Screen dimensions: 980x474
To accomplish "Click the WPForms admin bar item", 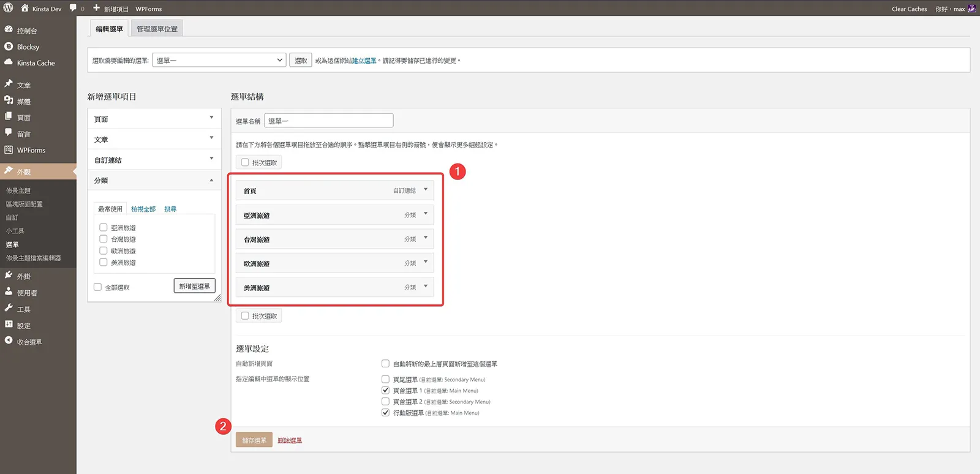I will 149,9.
